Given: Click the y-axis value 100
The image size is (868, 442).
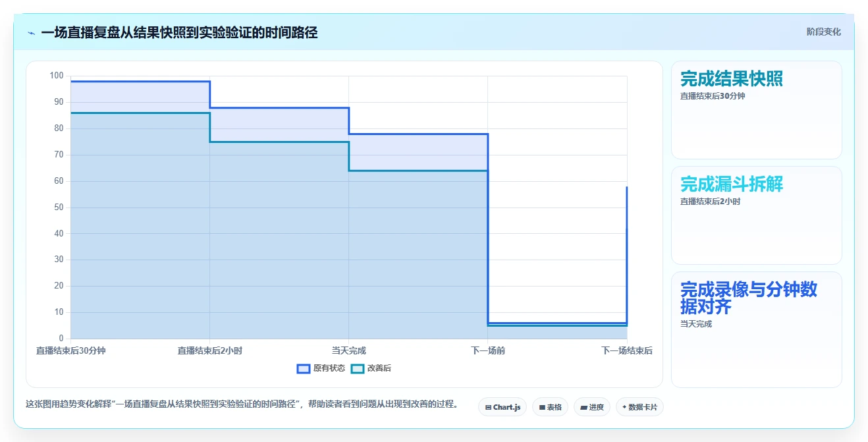Looking at the screenshot, I should click(57, 76).
